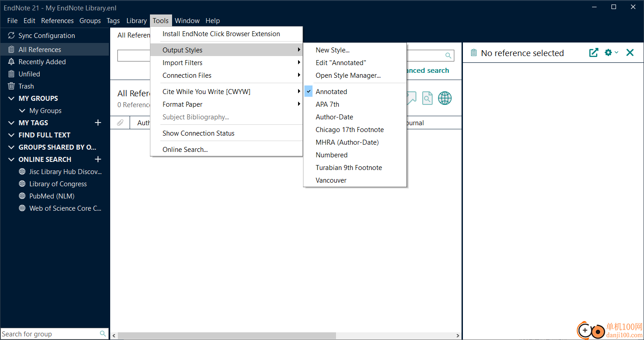Select Chicago 17th Footnote style
This screenshot has height=340, width=644.
pos(355,130)
